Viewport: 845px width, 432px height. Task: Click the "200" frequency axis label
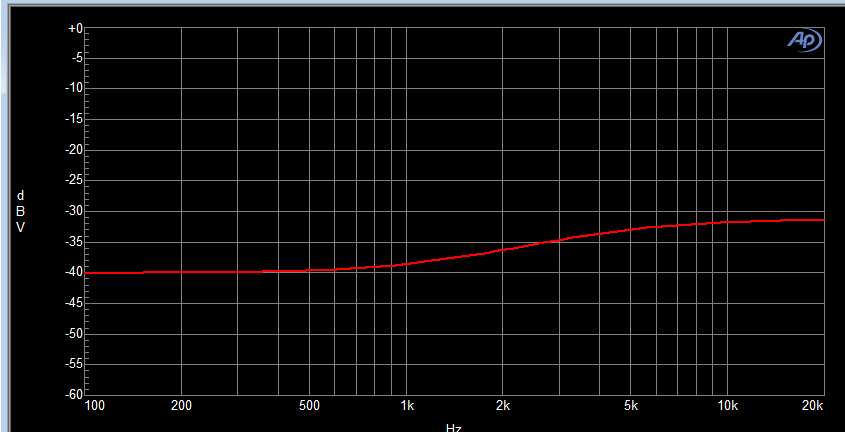181,405
